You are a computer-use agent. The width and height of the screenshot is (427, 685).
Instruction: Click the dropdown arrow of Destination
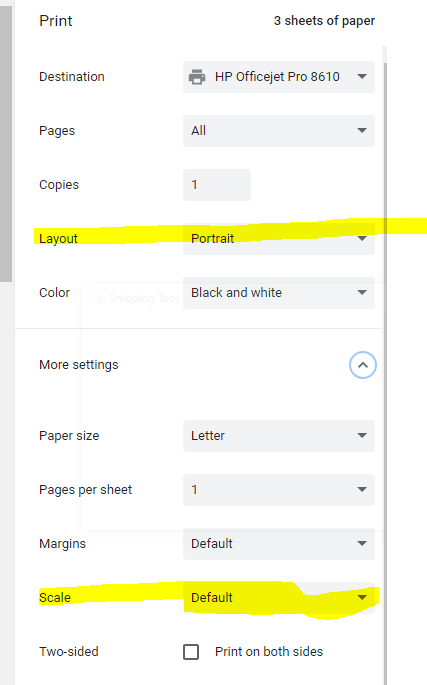tap(362, 76)
